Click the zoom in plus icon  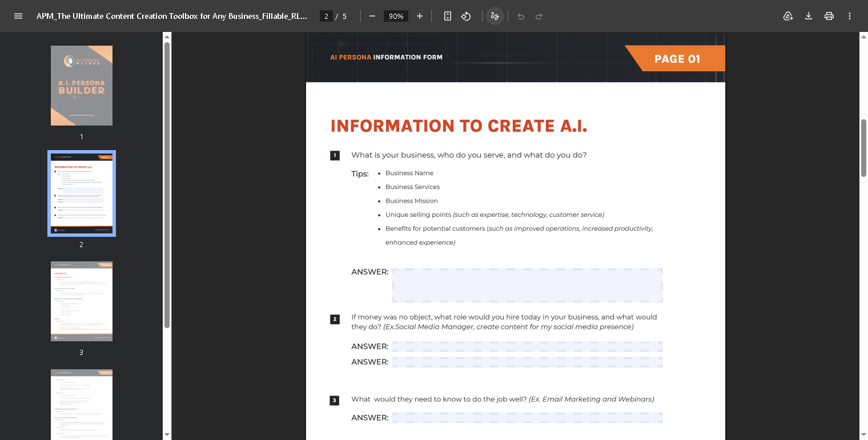tap(420, 16)
